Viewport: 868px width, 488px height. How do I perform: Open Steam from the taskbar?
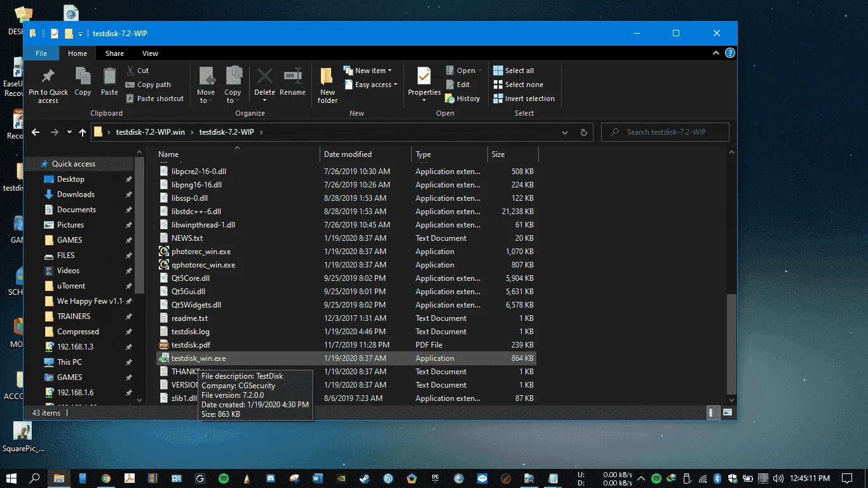(365, 478)
